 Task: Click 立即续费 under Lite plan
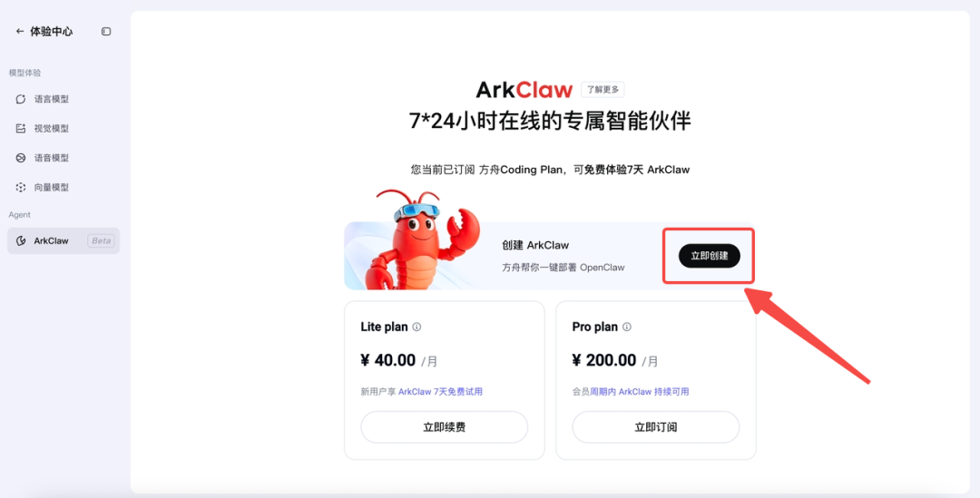444,427
